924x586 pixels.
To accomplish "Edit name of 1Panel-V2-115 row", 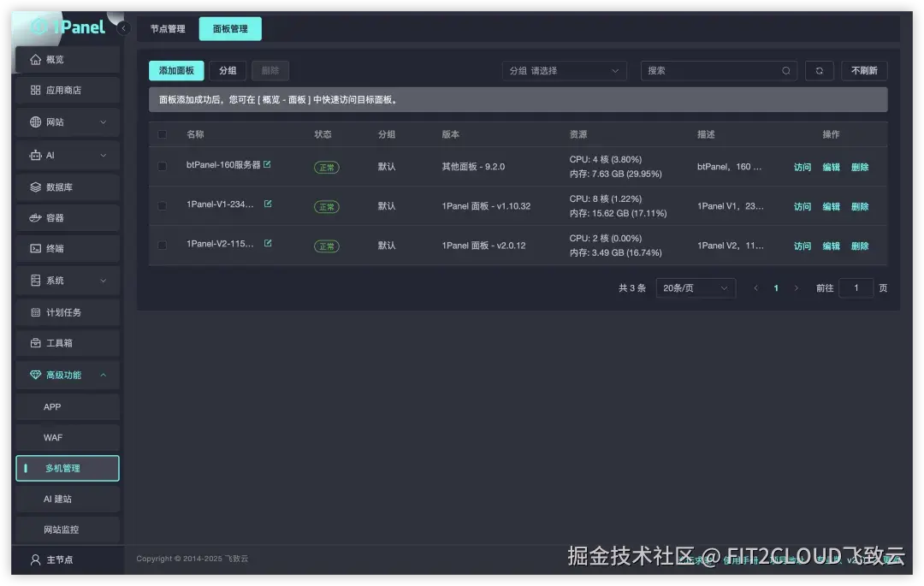I will [268, 243].
